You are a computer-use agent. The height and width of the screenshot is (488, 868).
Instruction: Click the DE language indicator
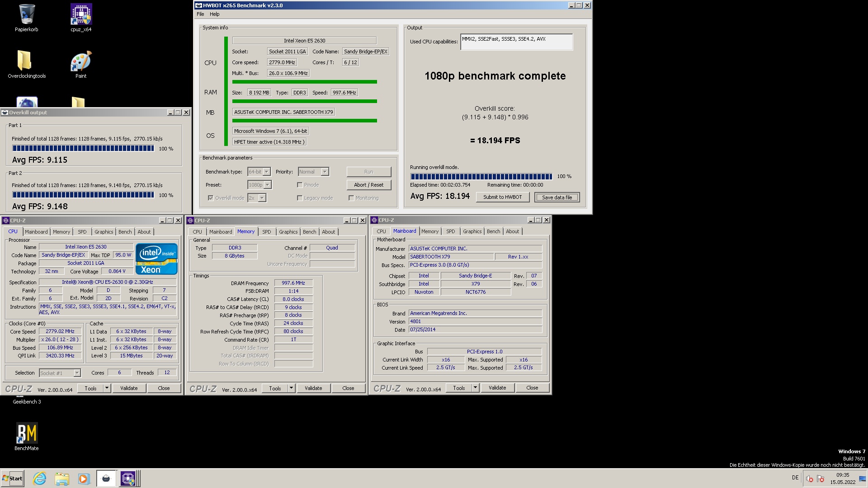[795, 478]
